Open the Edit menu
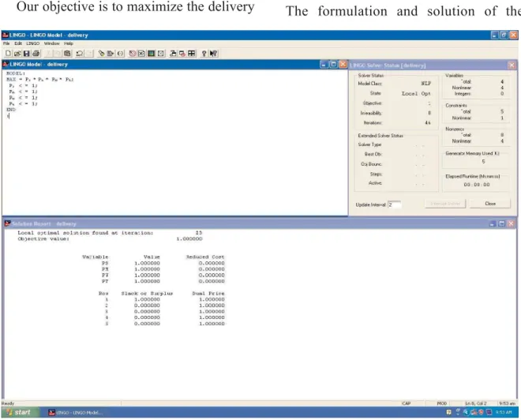 pyautogui.click(x=18, y=43)
